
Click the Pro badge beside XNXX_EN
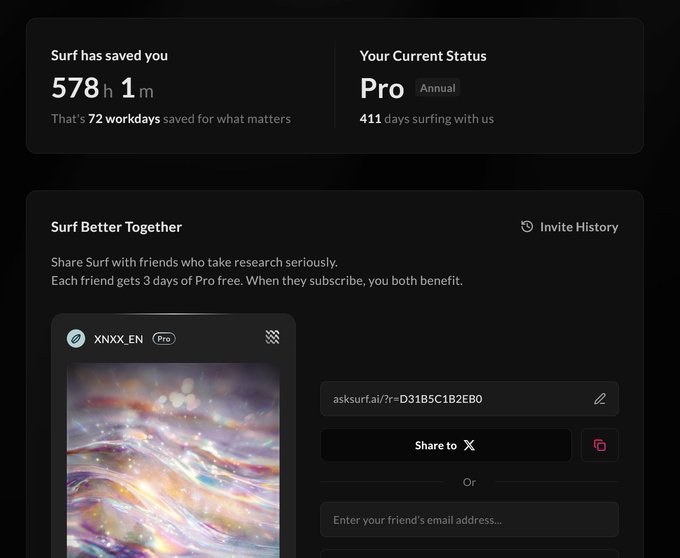pos(164,339)
